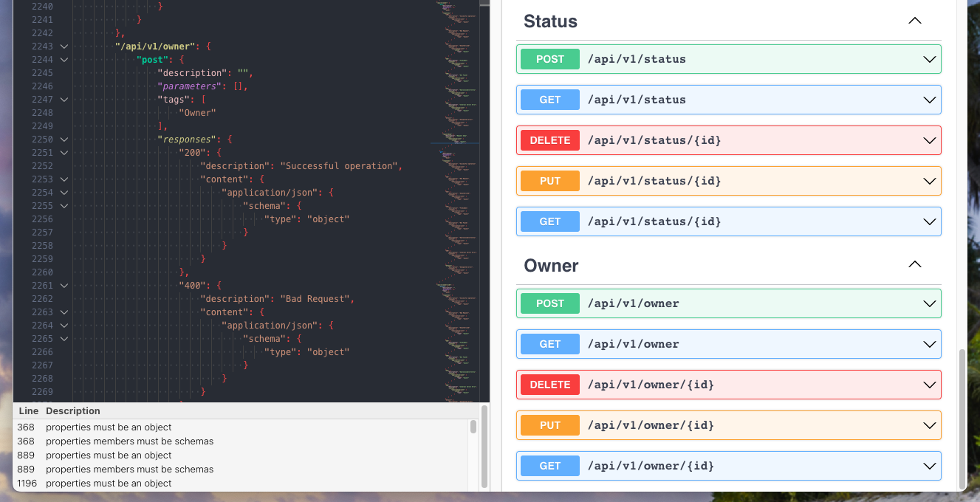
Task: Click DELETE badge for /api/v1/owner/{id}
Action: pyautogui.click(x=550, y=385)
